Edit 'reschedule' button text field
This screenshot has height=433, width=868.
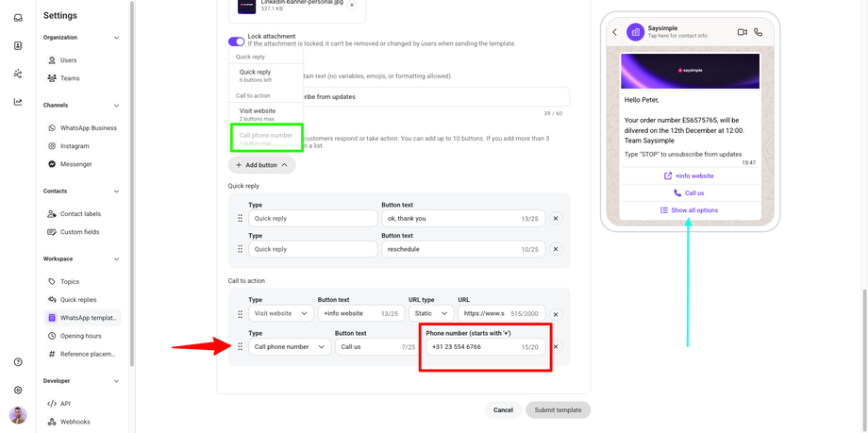coord(463,249)
